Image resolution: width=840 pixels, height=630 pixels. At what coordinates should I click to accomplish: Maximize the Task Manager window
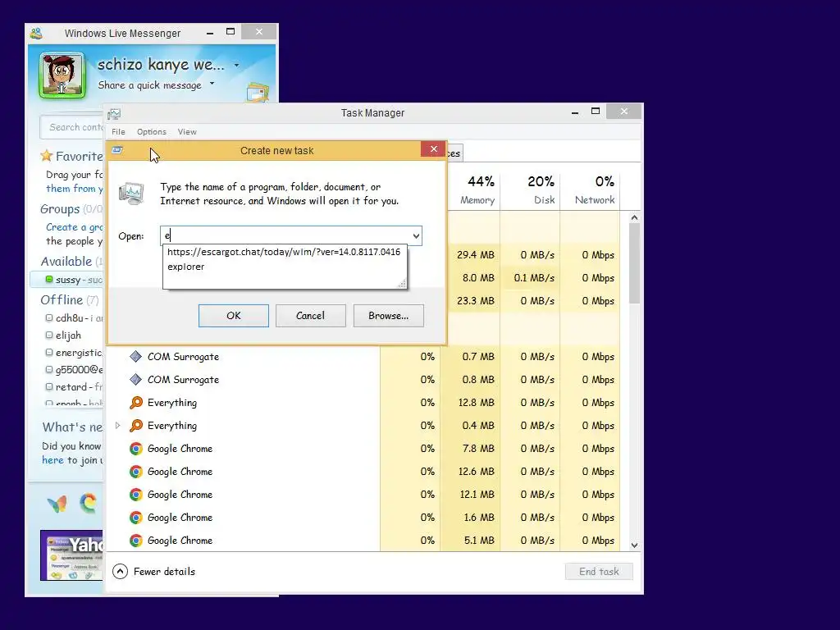click(x=596, y=111)
